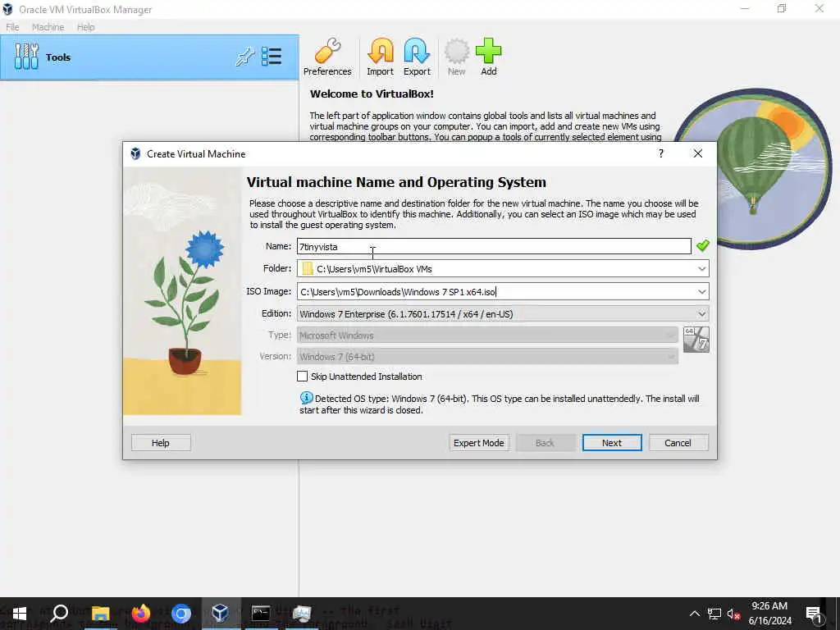
Task: Open taskbar Search
Action: click(x=59, y=614)
